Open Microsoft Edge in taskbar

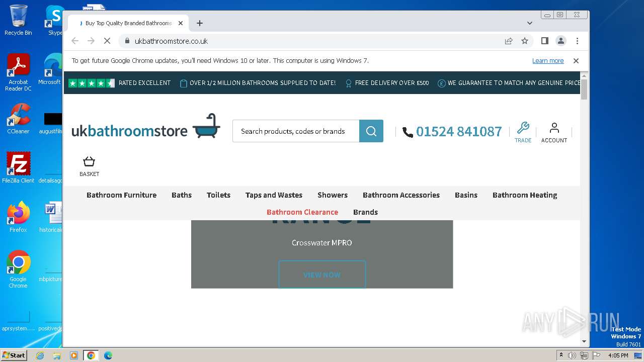[x=108, y=355]
